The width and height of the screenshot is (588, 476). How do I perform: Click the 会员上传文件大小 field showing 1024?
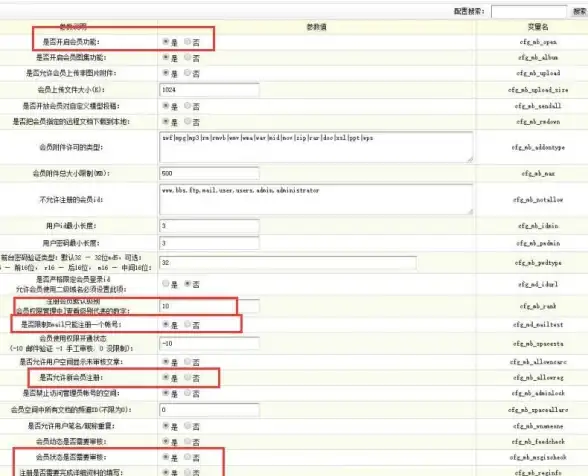pos(209,90)
